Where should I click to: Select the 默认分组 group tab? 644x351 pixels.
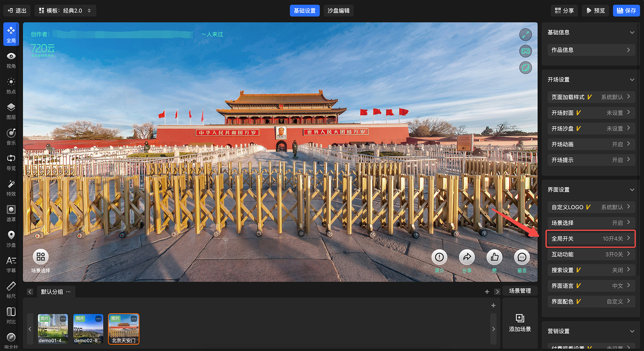click(52, 291)
